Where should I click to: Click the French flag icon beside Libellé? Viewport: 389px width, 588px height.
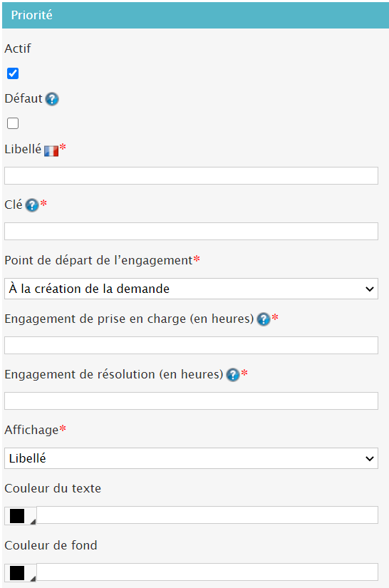51,151
